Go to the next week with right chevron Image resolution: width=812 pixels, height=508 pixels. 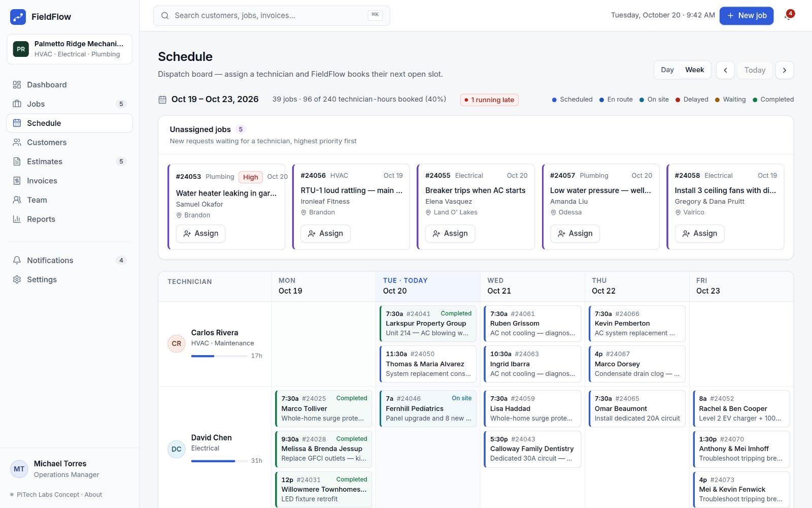[785, 70]
